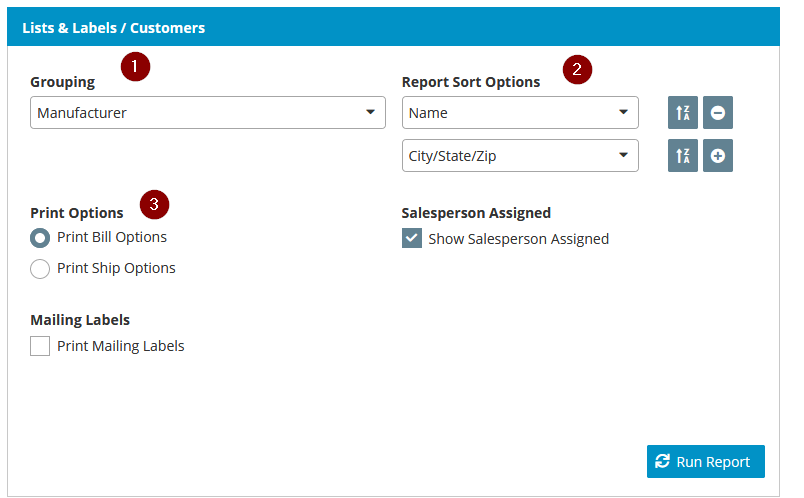Click the Salesperson Assigned section heading
The image size is (804, 498).
[x=476, y=212]
